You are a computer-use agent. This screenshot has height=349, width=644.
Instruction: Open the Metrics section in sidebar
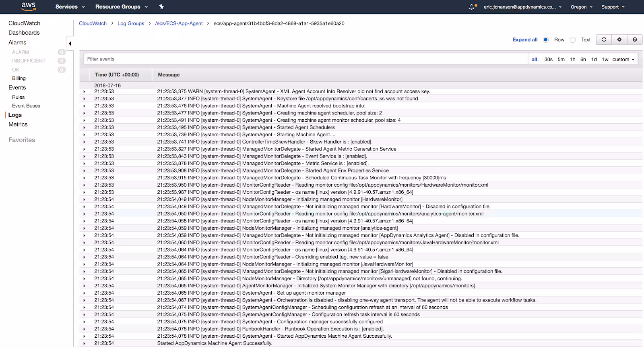[18, 125]
